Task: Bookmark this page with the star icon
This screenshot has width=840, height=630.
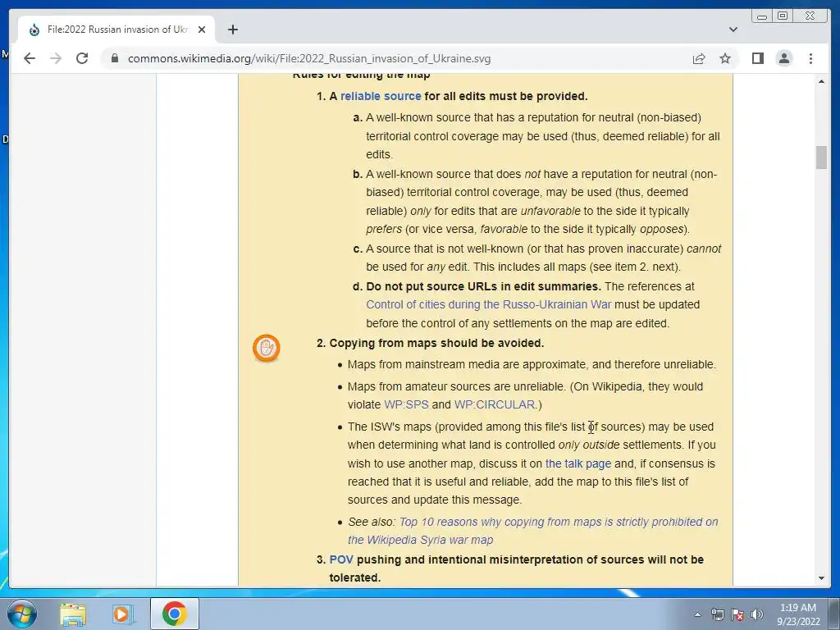Action: point(725,58)
